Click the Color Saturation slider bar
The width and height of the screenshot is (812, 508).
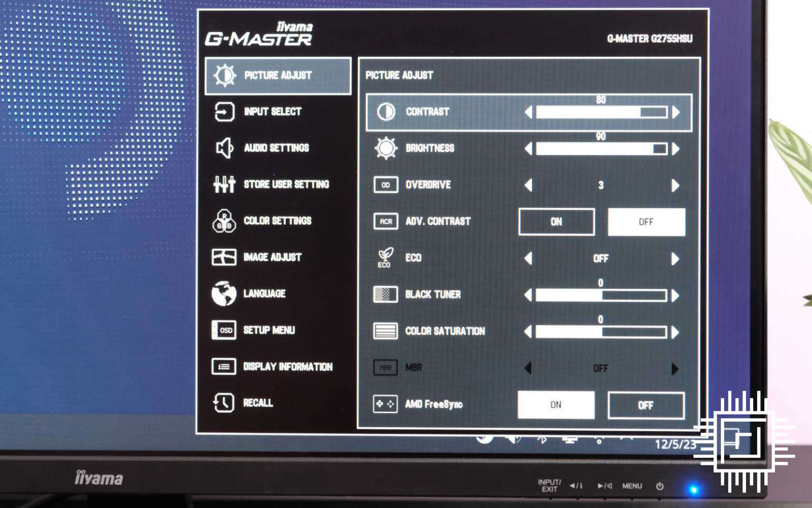601,332
